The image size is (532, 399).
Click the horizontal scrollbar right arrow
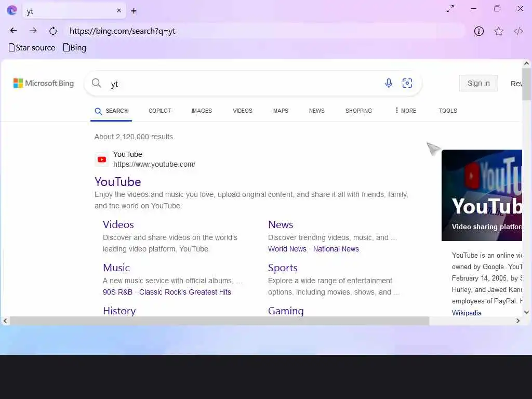(518, 321)
